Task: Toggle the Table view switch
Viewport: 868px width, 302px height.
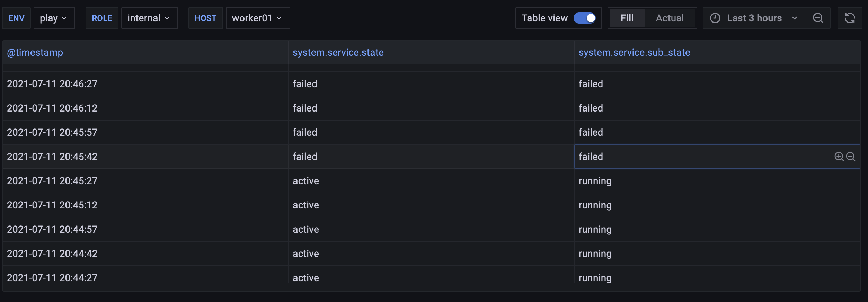Action: click(585, 18)
